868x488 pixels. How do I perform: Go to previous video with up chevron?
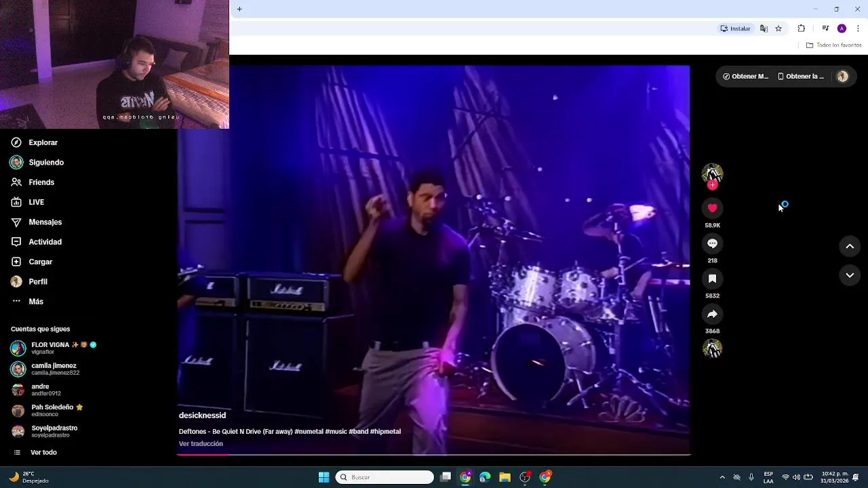[x=850, y=247]
